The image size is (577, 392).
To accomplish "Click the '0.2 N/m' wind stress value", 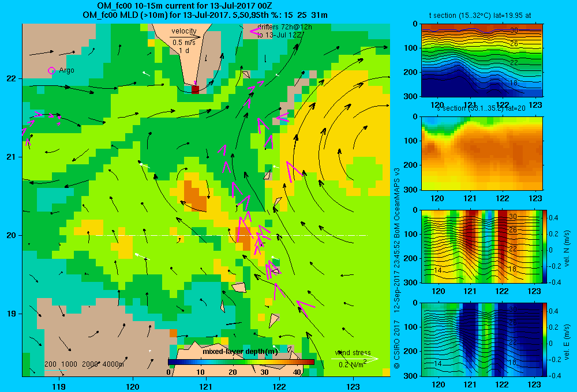I will [352, 364].
